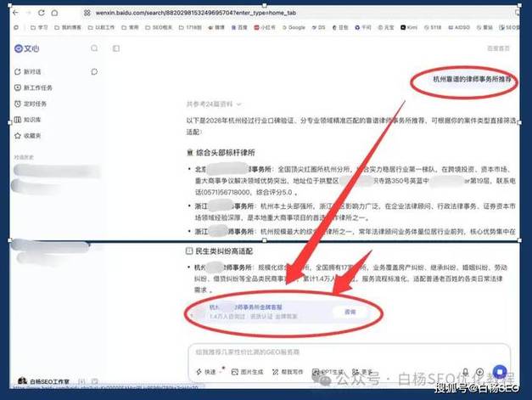The image size is (532, 400).
Task: Open 新工作任务 in the sidebar
Action: click(33, 87)
